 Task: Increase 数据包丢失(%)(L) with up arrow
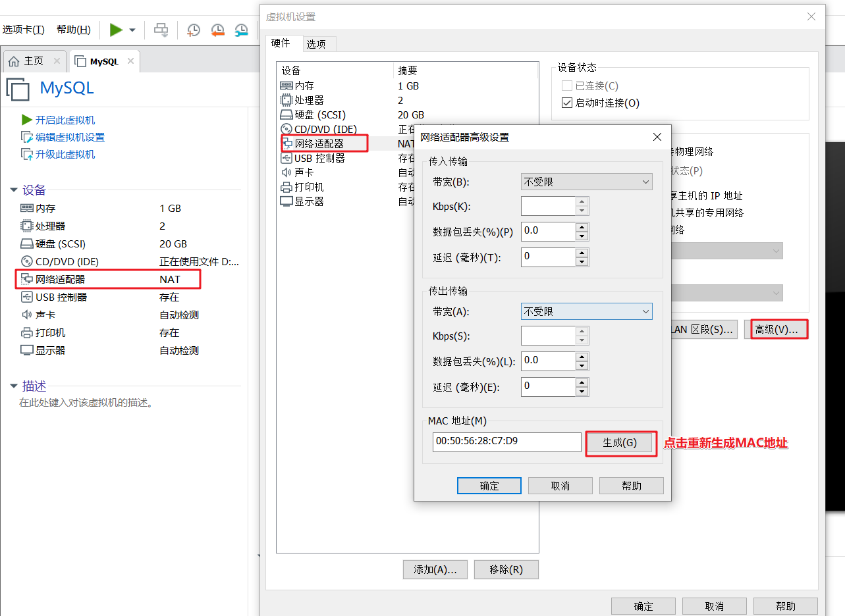coord(582,356)
